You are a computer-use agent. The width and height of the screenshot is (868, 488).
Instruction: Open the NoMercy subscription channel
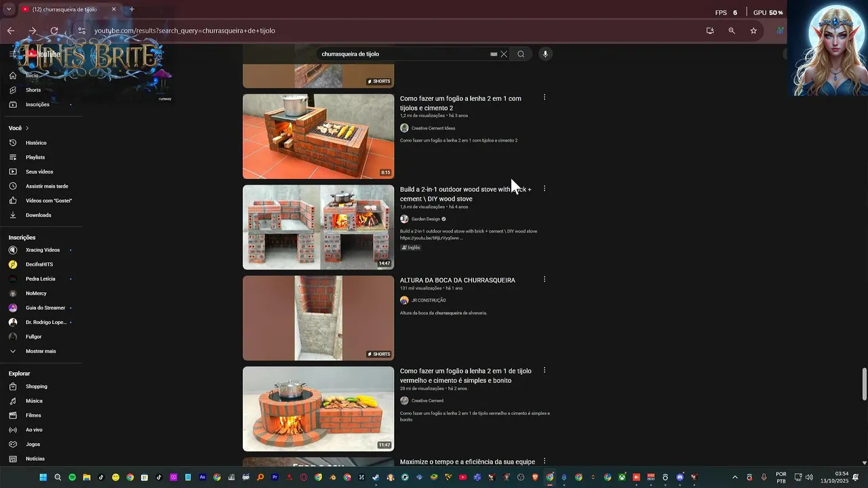pyautogui.click(x=36, y=293)
